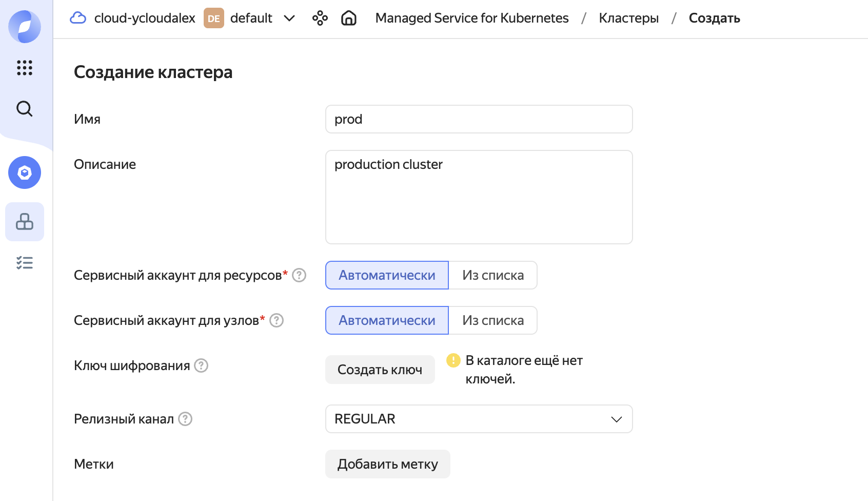Show help for Релизный канал

185,419
